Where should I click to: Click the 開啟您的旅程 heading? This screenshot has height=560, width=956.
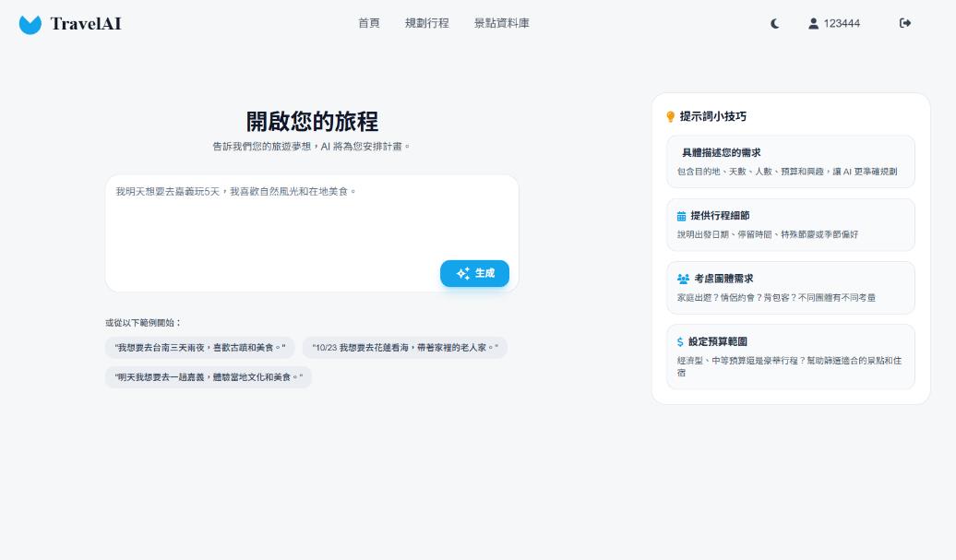click(x=312, y=121)
